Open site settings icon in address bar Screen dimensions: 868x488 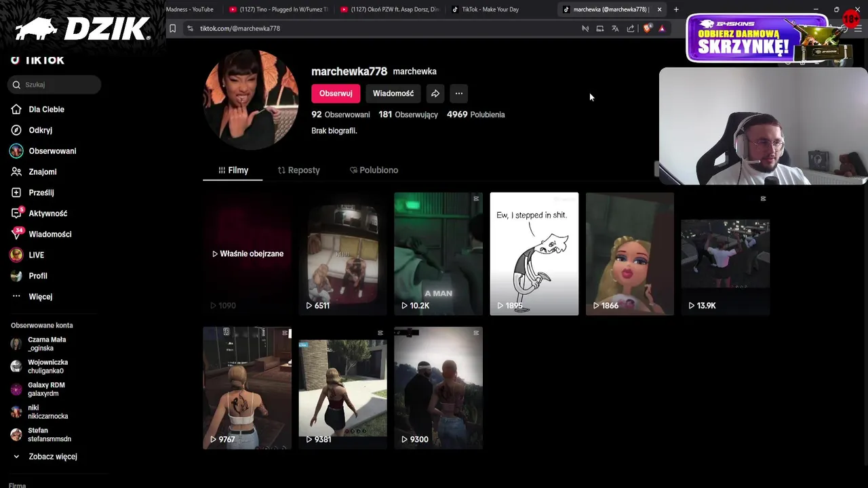coord(190,28)
